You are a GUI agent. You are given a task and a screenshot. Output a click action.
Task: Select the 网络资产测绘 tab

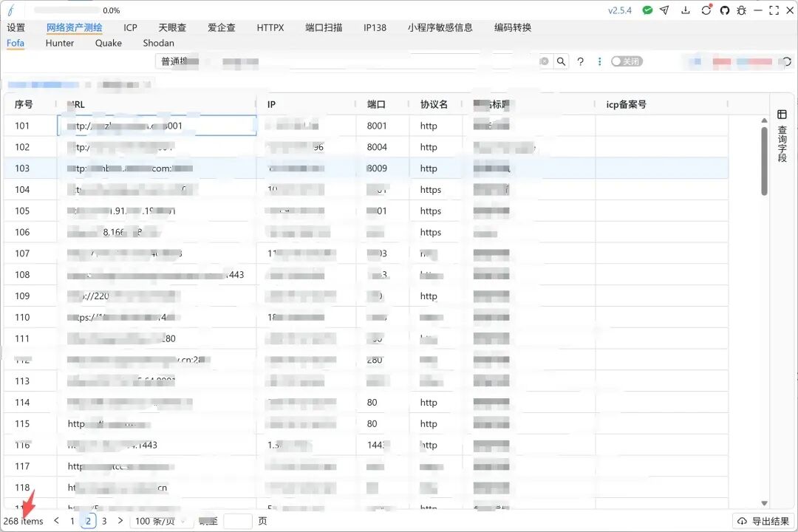pos(75,27)
